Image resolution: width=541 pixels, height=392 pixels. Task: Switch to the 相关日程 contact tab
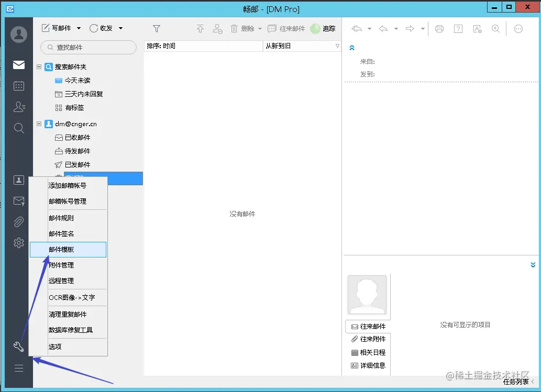(368, 352)
